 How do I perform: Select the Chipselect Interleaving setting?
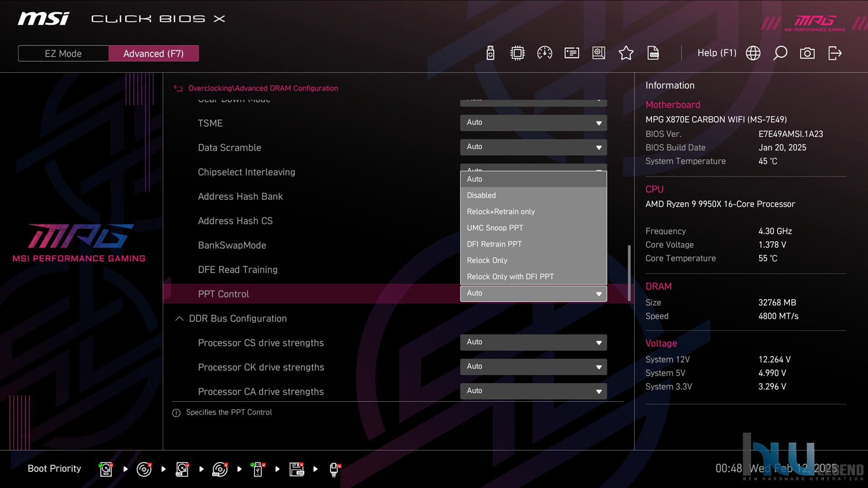(x=246, y=172)
